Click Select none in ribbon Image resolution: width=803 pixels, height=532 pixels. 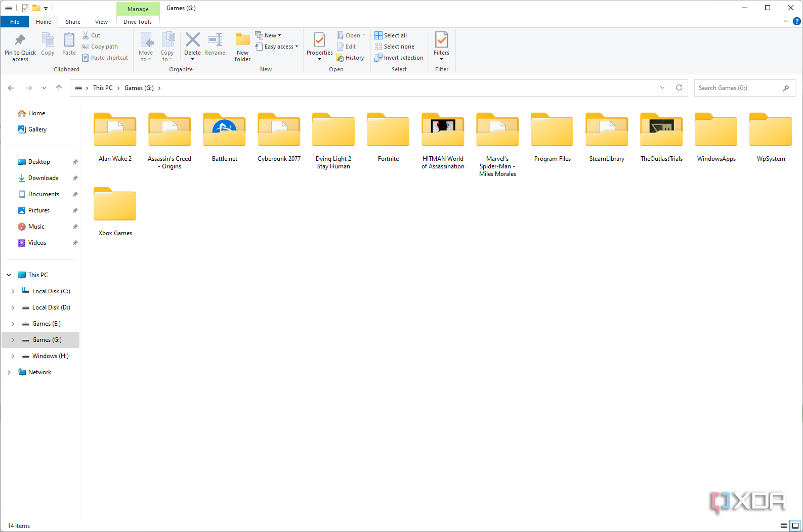tap(394, 47)
